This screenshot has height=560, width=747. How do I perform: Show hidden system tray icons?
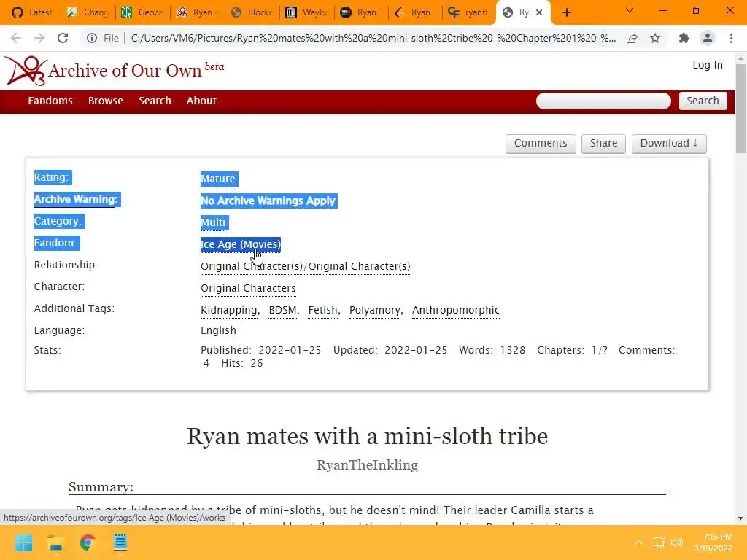639,542
